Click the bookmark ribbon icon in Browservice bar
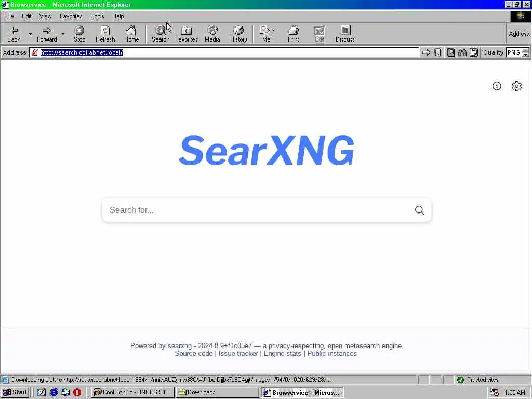 pos(437,52)
